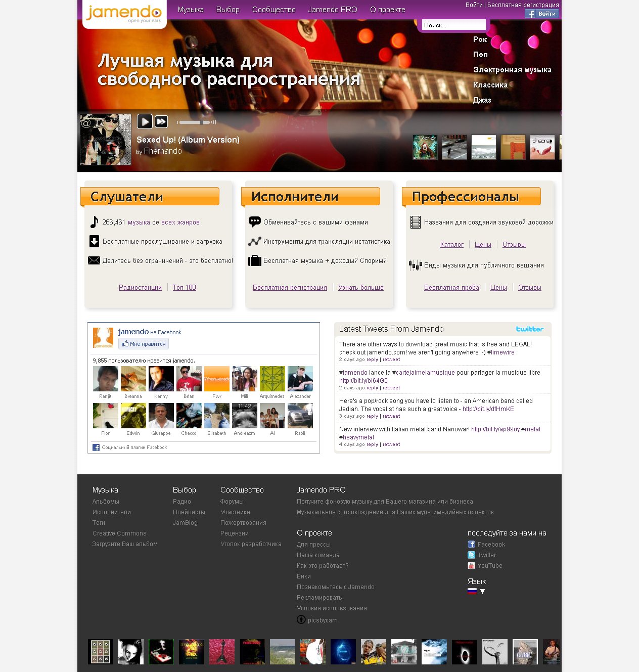Screen dimensions: 639x672
Task: Click the footer Twitter icon
Action: pos(471,555)
